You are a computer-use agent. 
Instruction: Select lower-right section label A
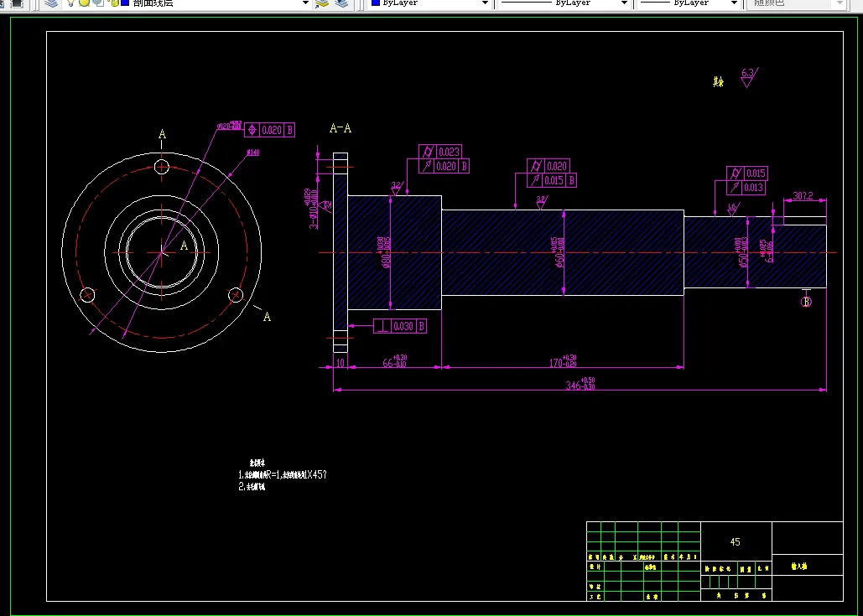[x=267, y=317]
